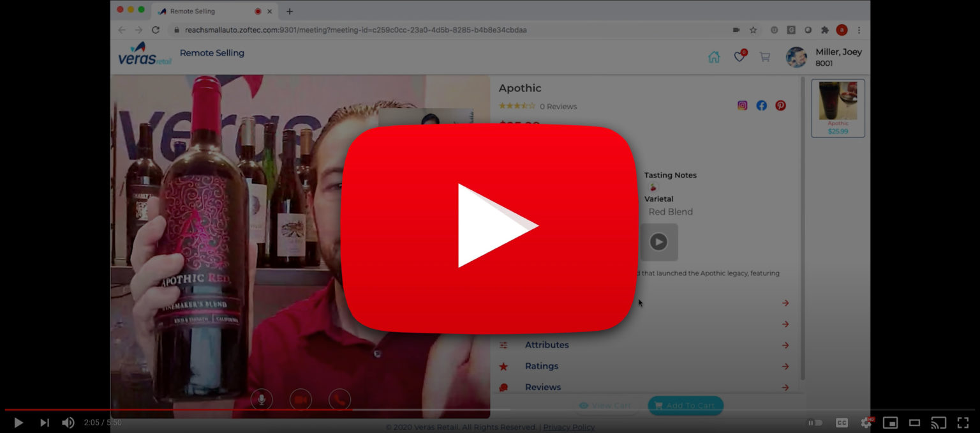Toggle the autoplay switch

click(x=815, y=422)
